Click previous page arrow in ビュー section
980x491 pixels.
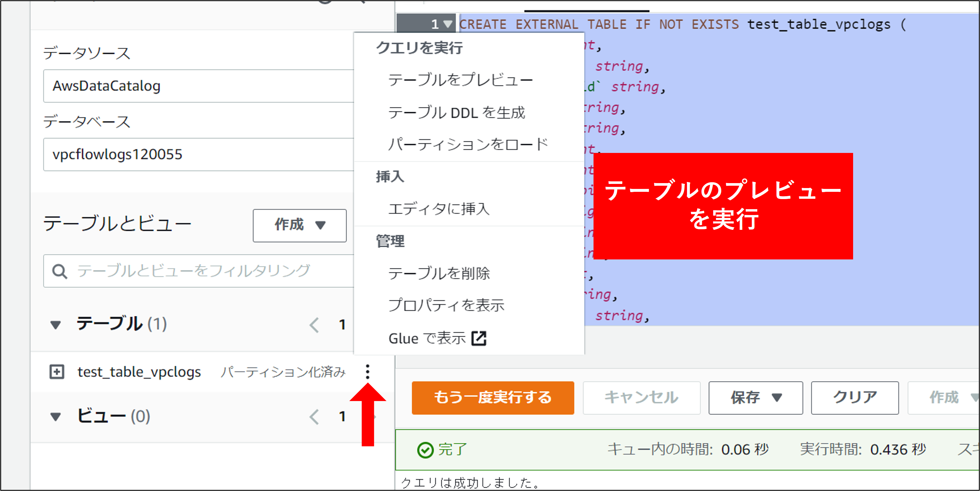(x=314, y=417)
